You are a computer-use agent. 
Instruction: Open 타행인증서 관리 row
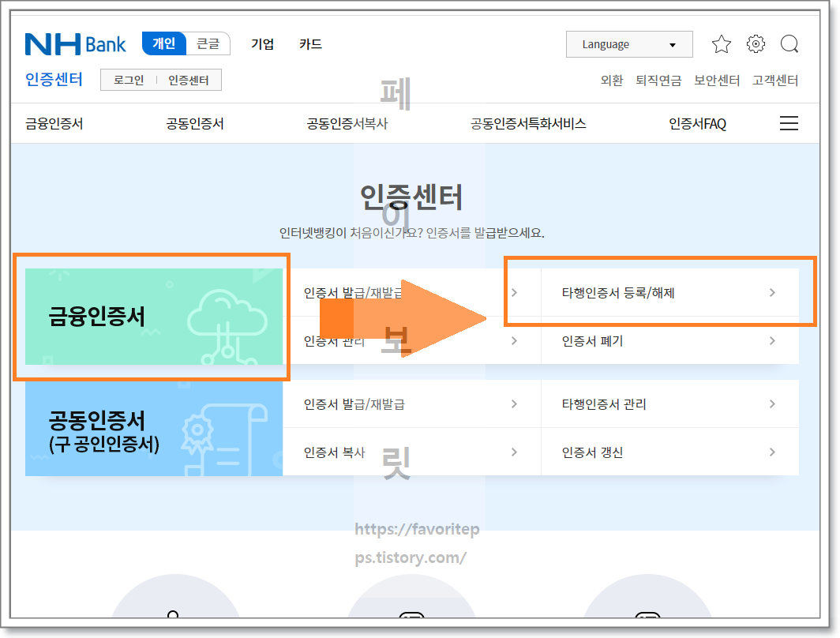tap(669, 404)
